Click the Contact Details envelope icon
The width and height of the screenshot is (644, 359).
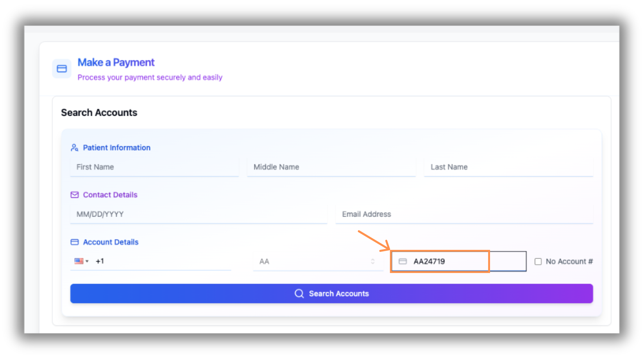tap(74, 195)
